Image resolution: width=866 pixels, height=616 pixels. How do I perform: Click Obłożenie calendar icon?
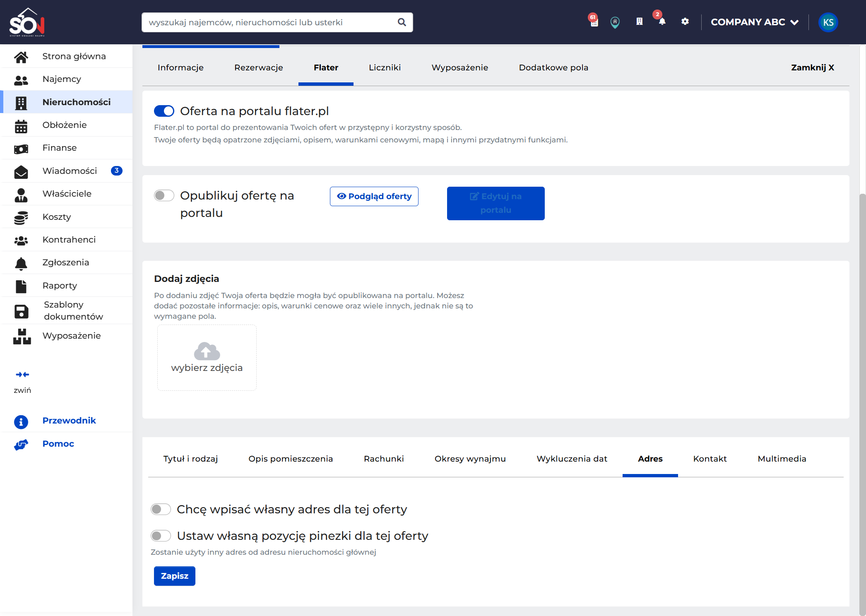tap(21, 126)
